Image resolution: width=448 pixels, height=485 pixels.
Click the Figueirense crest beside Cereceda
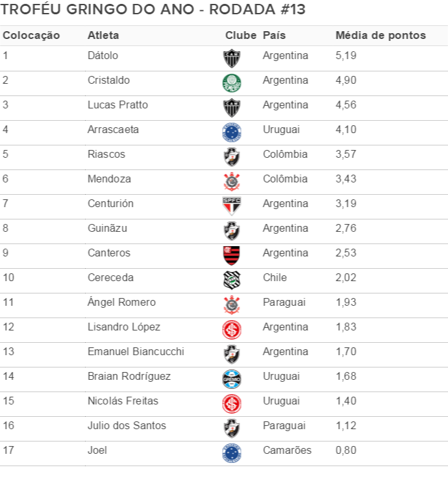point(232,280)
